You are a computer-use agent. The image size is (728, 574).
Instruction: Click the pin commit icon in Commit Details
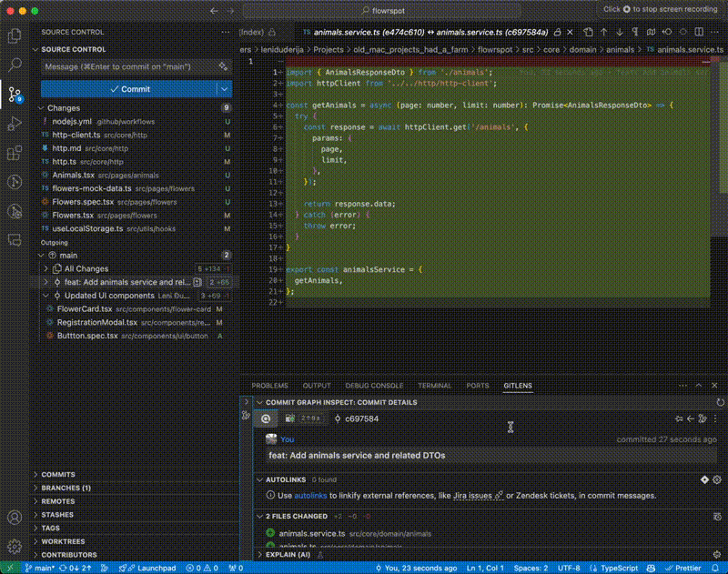click(679, 418)
